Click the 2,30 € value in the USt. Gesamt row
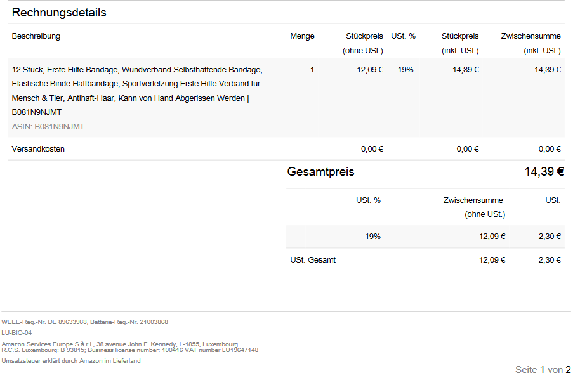 coord(549,260)
